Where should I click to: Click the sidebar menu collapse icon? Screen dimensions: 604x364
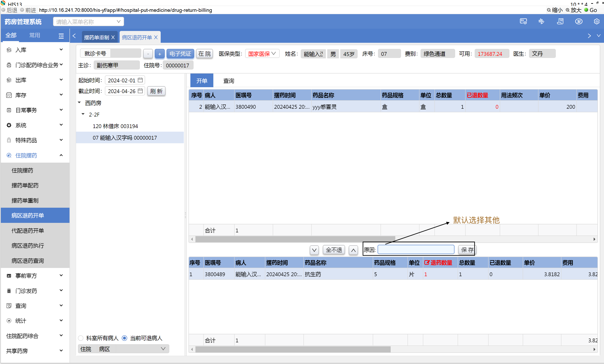point(61,36)
